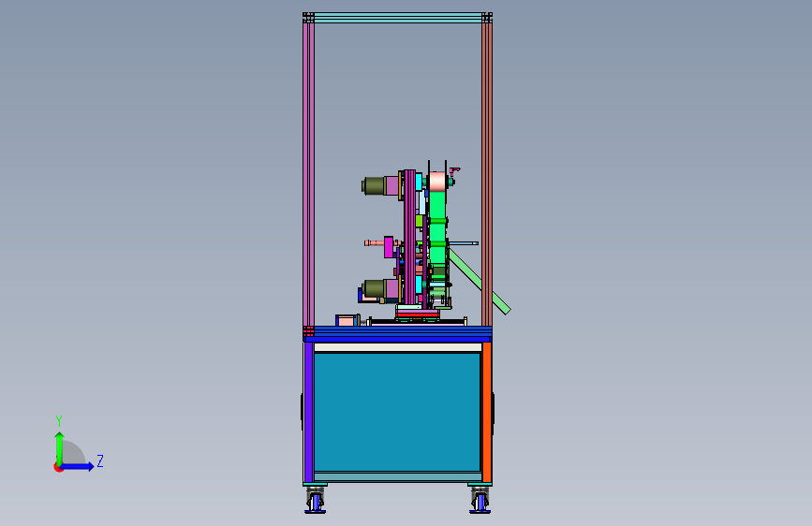Select the left caster wheel

point(316,502)
